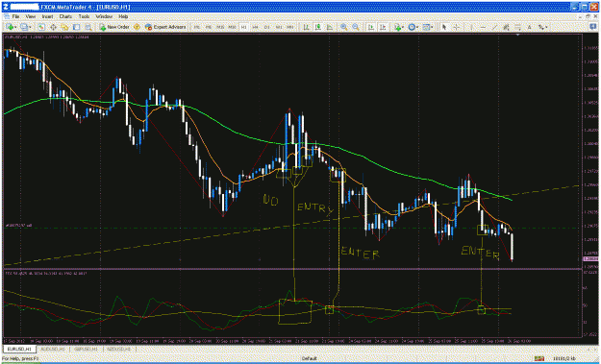
Task: Select the Vertical Line drawing tool
Action: pyautogui.click(x=471, y=27)
